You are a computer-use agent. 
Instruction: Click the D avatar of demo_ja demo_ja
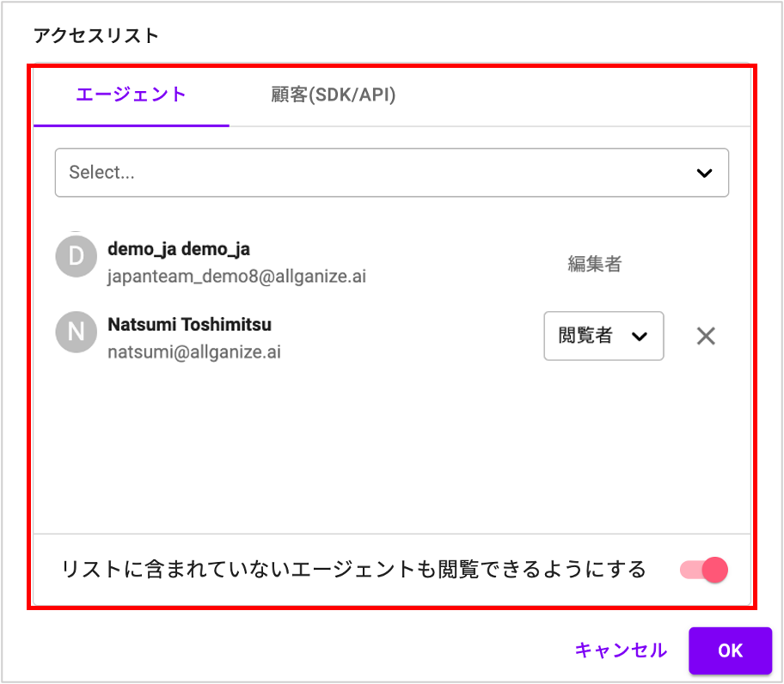coord(76,256)
